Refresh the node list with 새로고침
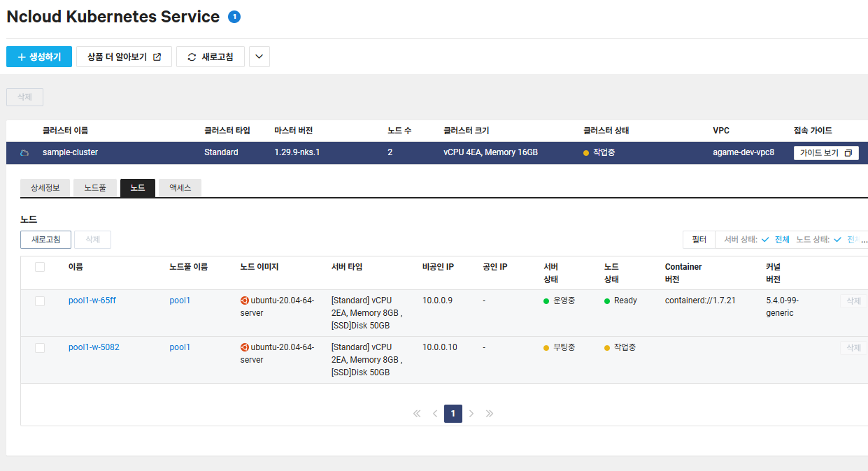868x471 pixels. click(45, 240)
